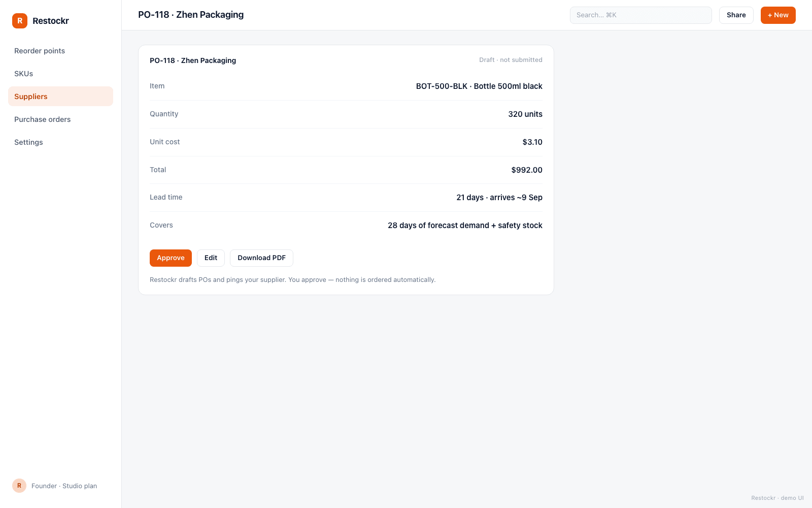Click the Quantity row label

coord(164,114)
